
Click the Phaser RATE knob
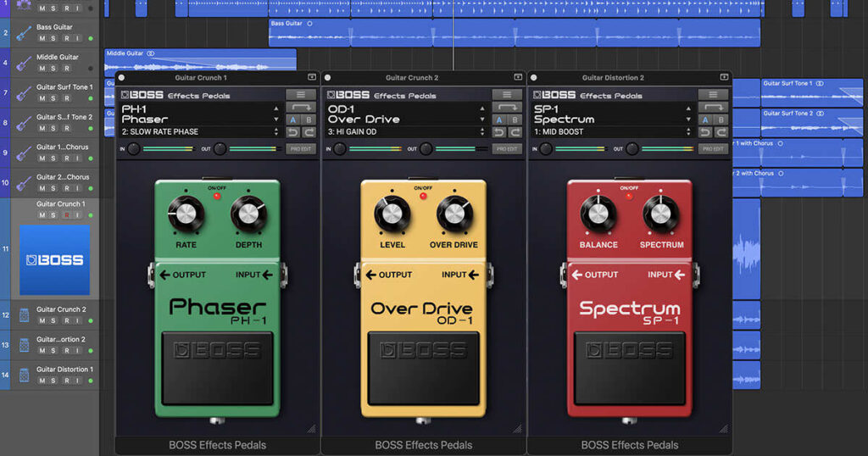tap(186, 214)
